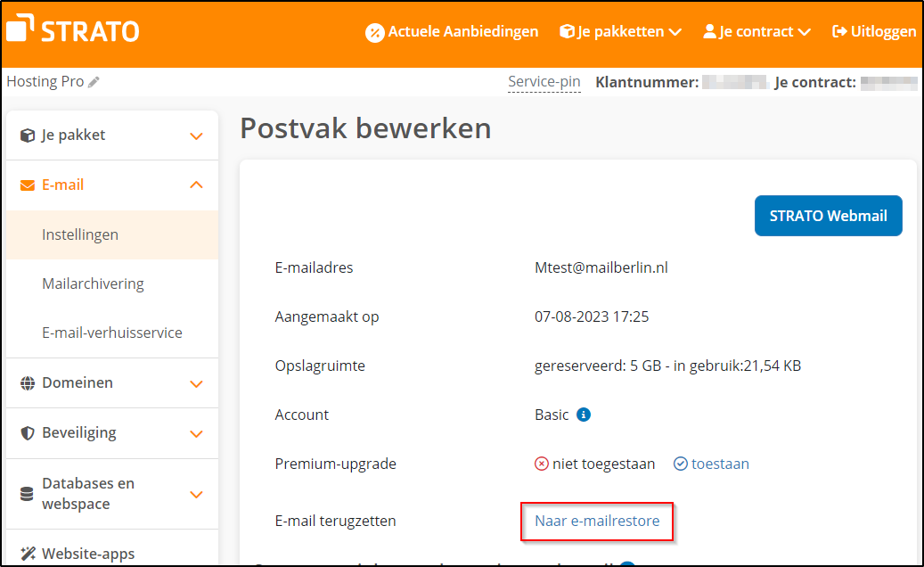Select Instellingen under E-mail
The image size is (924, 567).
79,234
